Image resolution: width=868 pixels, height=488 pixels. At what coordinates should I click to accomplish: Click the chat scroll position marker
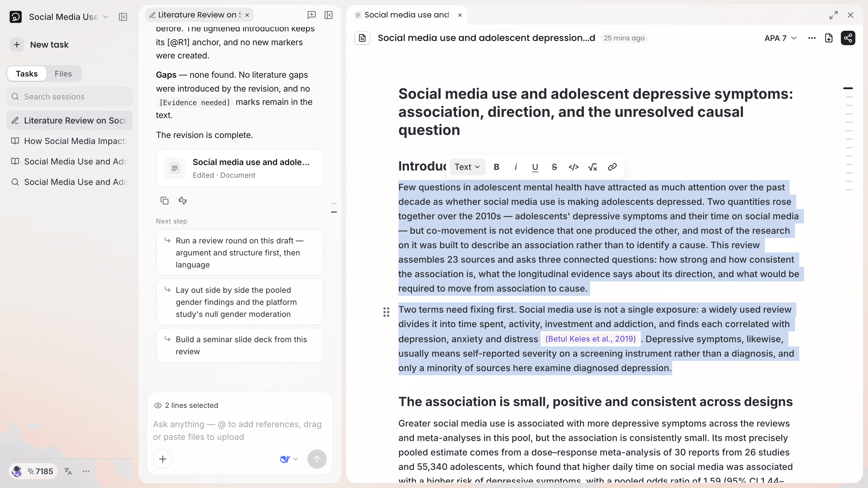pyautogui.click(x=334, y=212)
